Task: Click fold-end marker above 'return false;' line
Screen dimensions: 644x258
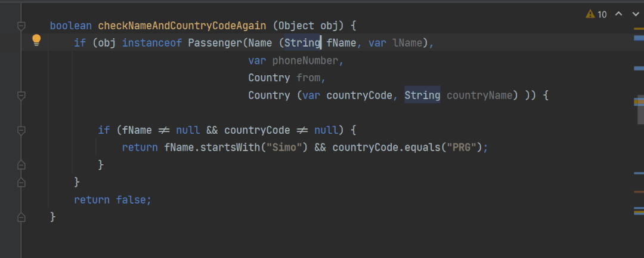Action: coord(21,182)
